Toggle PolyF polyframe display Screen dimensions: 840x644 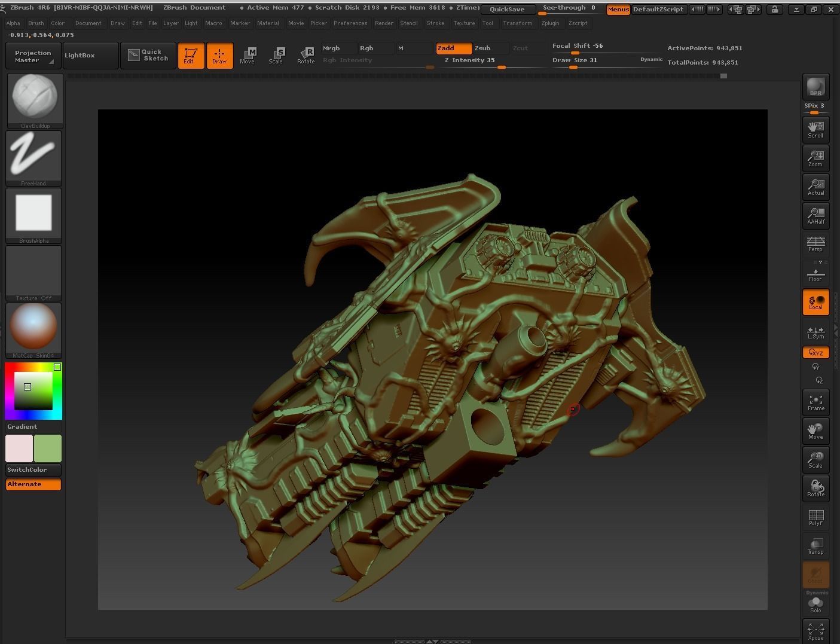(x=815, y=517)
